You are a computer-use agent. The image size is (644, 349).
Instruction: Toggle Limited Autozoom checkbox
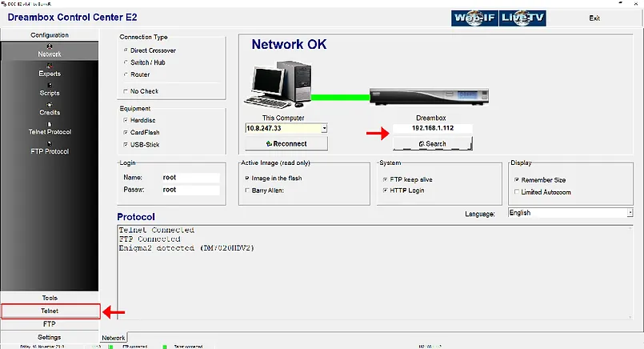point(517,192)
